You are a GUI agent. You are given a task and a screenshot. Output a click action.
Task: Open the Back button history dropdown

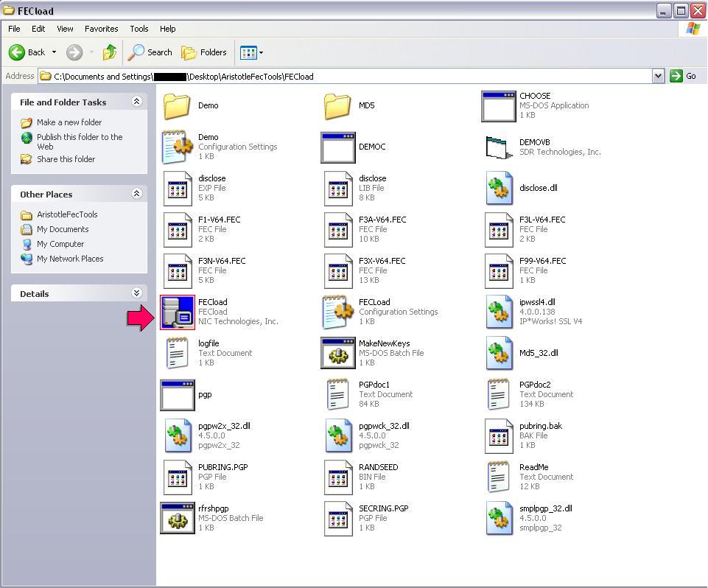pos(55,52)
